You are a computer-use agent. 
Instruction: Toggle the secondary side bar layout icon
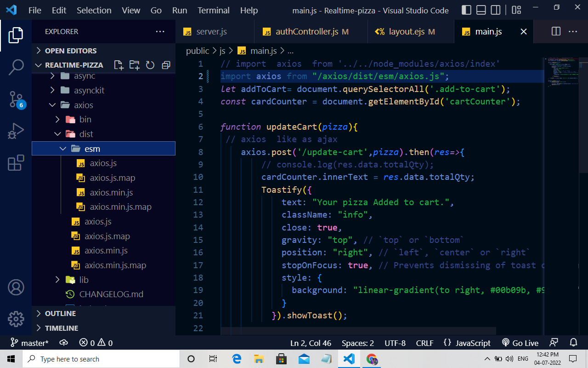tap(496, 10)
